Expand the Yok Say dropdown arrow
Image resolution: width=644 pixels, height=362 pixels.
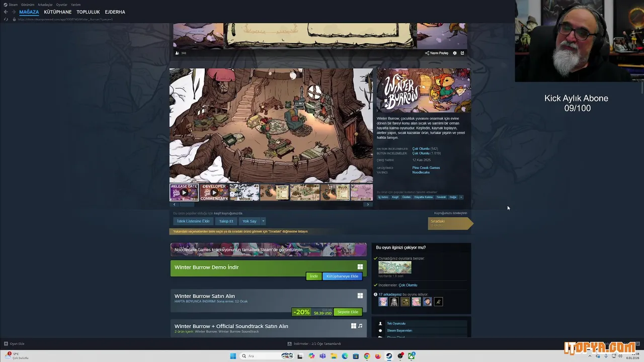[x=263, y=221]
